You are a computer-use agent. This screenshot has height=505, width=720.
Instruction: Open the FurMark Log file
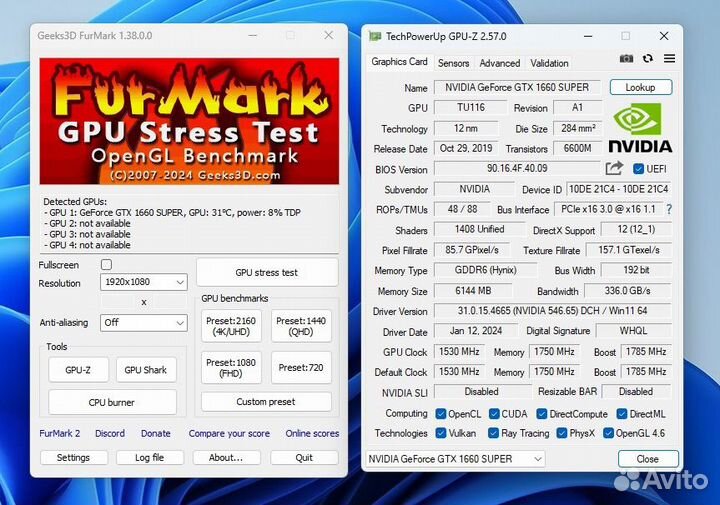149,458
